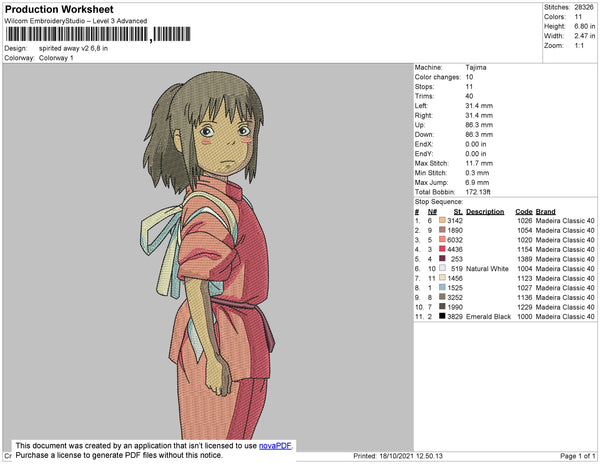Click the Up value '86.3 mm'
The width and height of the screenshot is (600, 464).
point(479,125)
